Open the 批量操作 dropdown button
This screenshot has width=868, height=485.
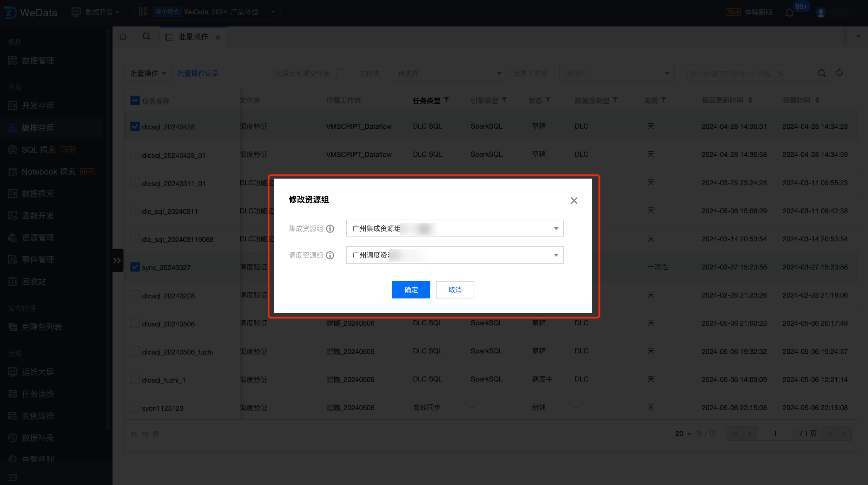coord(148,73)
